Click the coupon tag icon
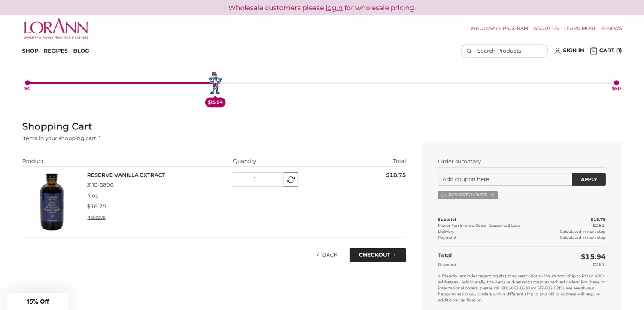 (444, 195)
